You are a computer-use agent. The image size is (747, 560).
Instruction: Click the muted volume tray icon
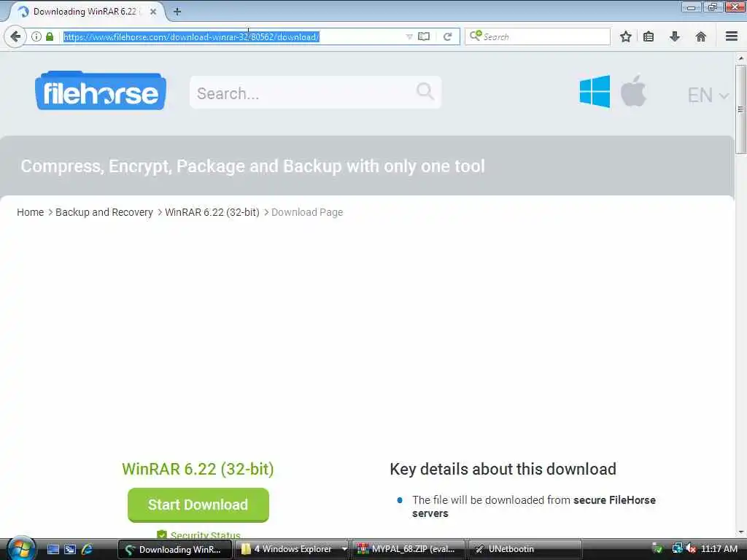[x=692, y=548]
